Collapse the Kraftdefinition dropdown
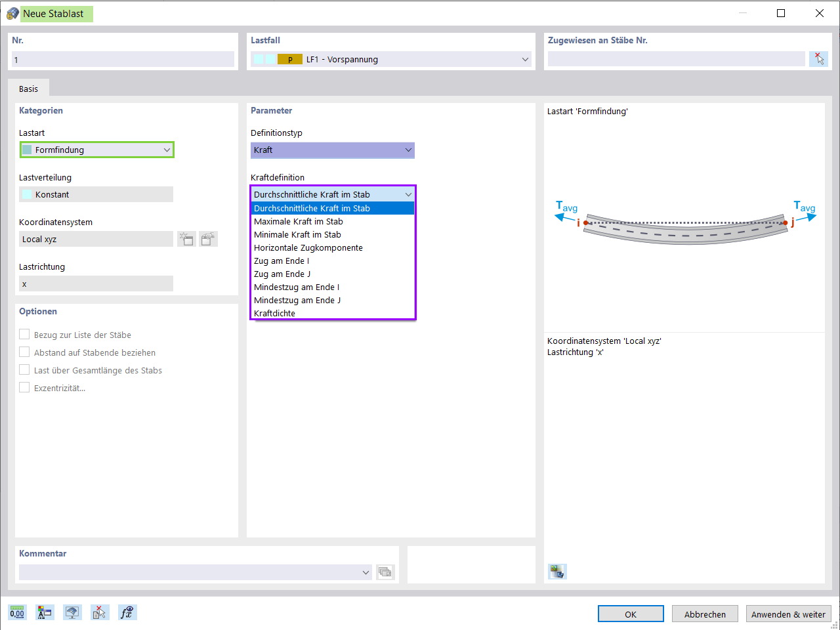 pyautogui.click(x=333, y=194)
